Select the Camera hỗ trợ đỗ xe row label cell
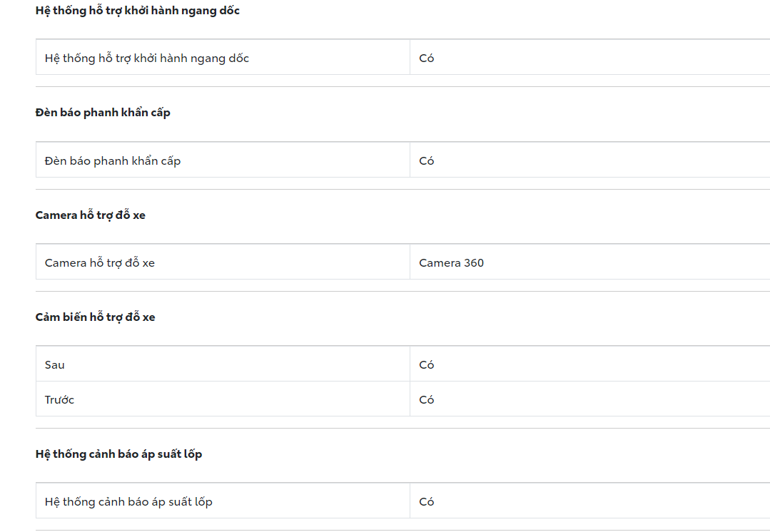This screenshot has height=532, width=770. [100, 263]
